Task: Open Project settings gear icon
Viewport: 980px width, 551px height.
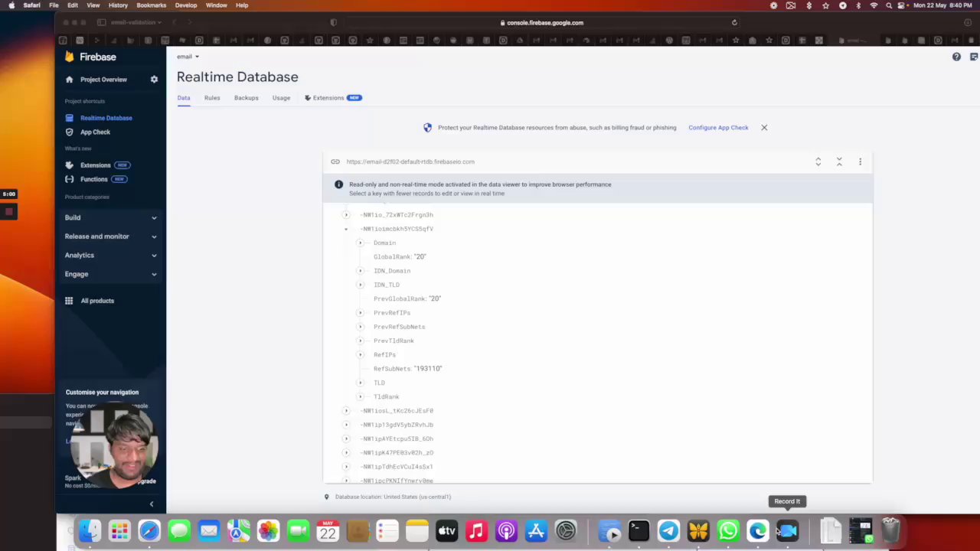Action: click(x=154, y=80)
